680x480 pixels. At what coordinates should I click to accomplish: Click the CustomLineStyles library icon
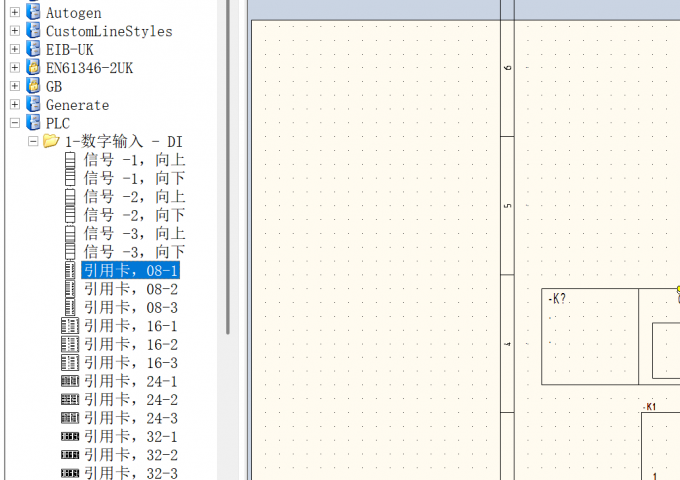click(33, 31)
